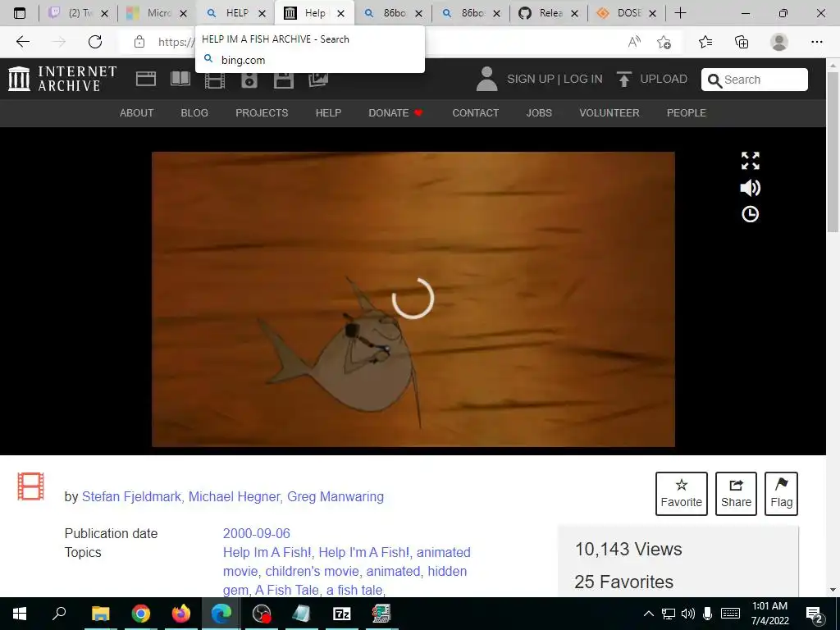Click the video player frame
The image size is (840, 630).
[x=413, y=299]
